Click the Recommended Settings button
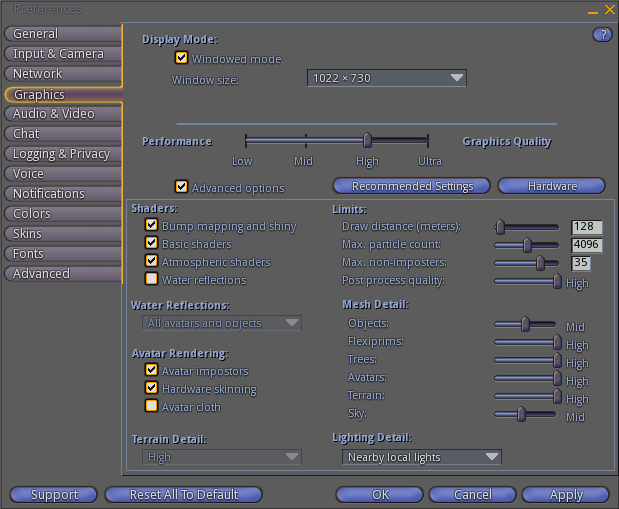 pyautogui.click(x=412, y=186)
